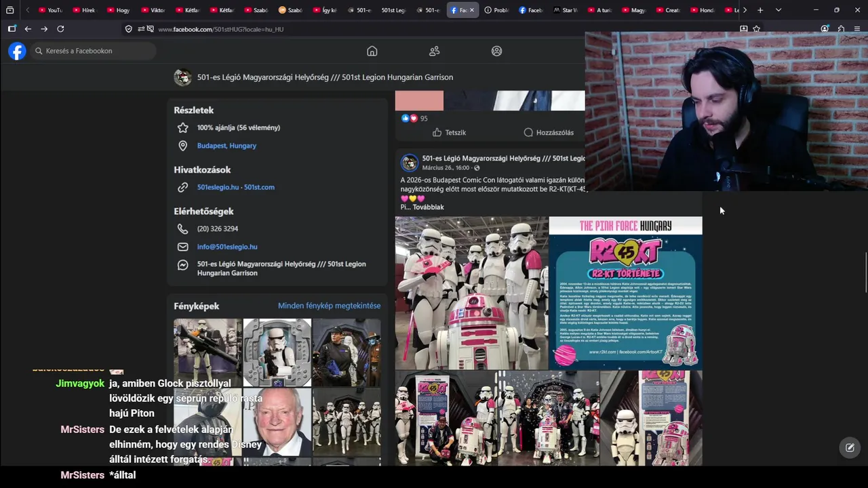This screenshot has width=868, height=488.
Task: Open the Imperial officer photo thumbnail
Action: 347,352
